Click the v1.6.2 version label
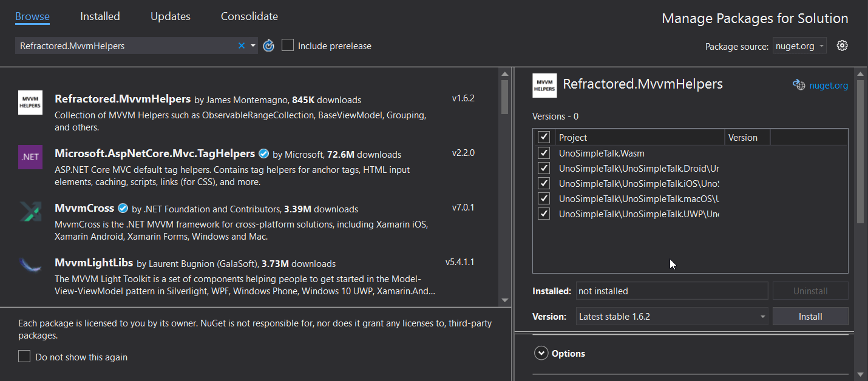The height and width of the screenshot is (381, 868). [x=463, y=98]
